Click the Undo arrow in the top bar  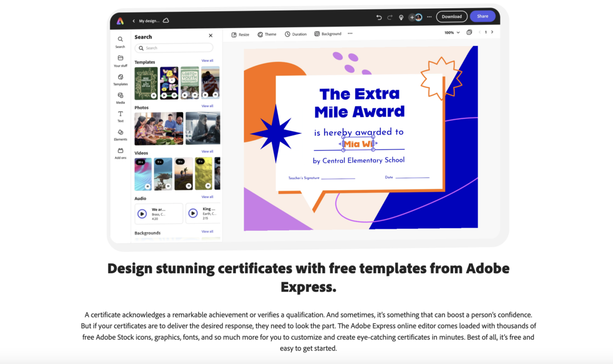379,17
